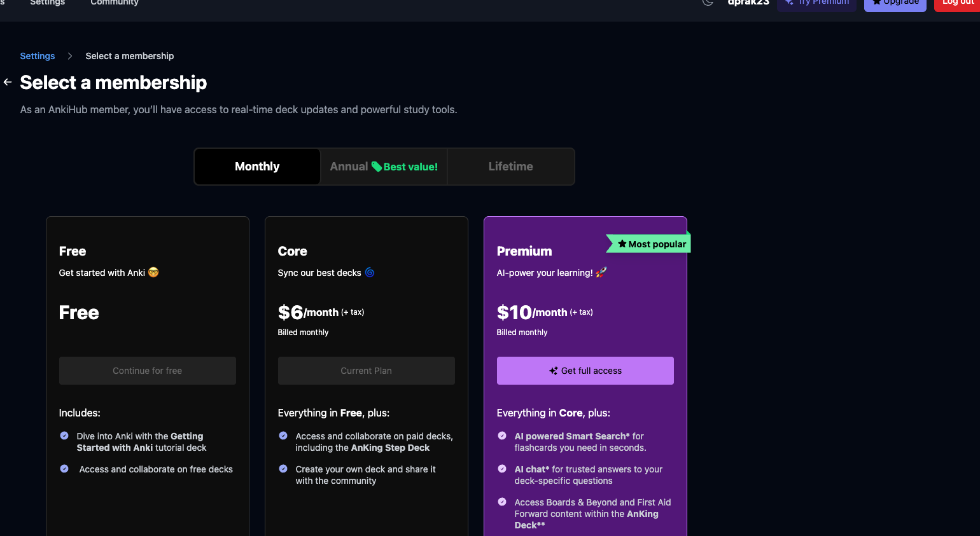980x536 pixels.
Task: Toggle dark mode with the moon icon
Action: [x=708, y=3]
